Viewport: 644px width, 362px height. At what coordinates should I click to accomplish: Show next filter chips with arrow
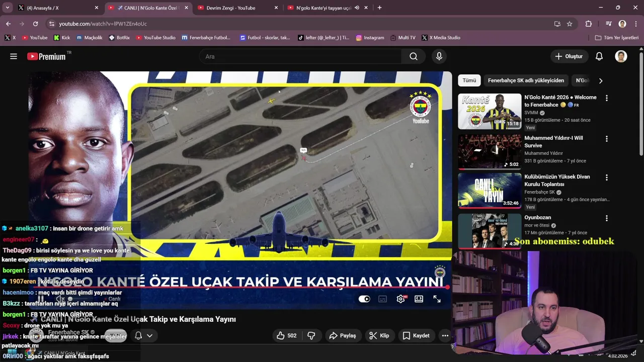pyautogui.click(x=600, y=80)
